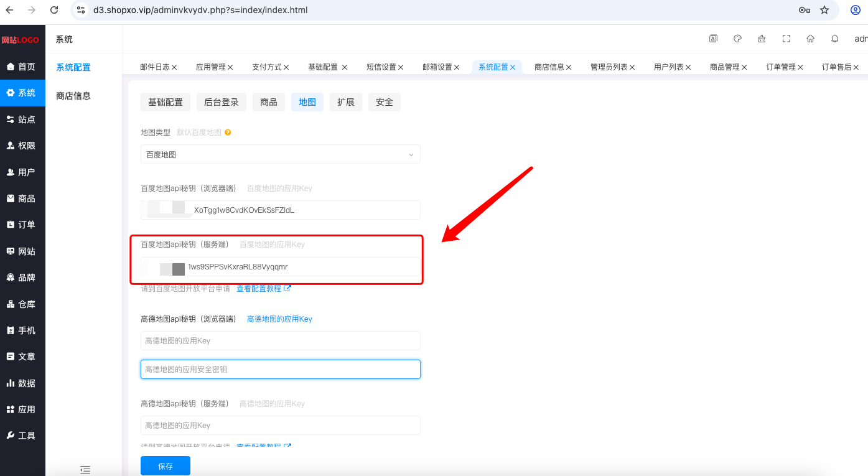Open the 支付方式 page tab
Image resolution: width=868 pixels, height=476 pixels.
point(267,67)
